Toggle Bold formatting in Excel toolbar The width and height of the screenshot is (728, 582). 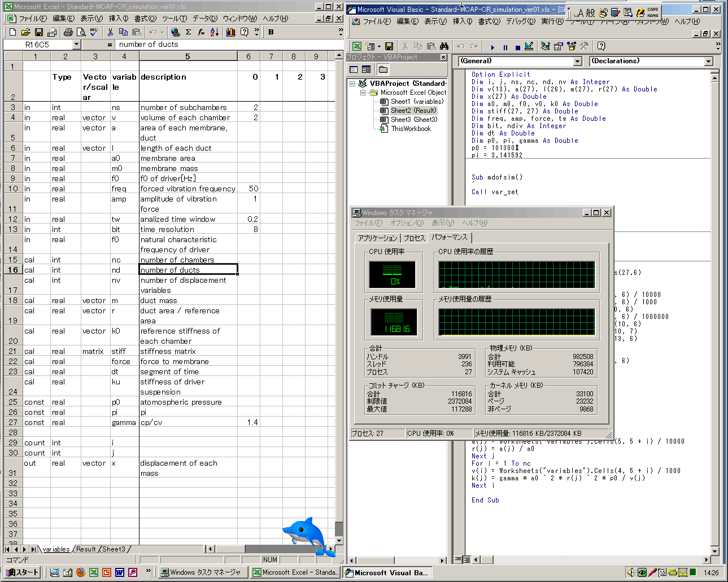pos(271,32)
